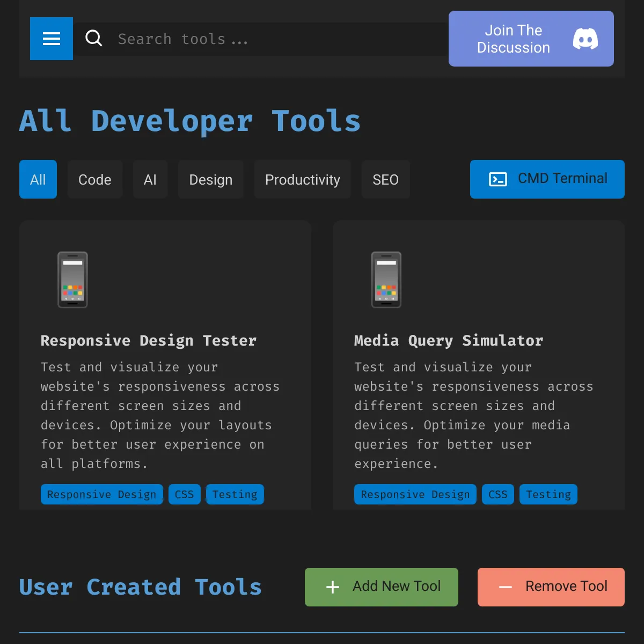Select the Productivity filter
Image resolution: width=644 pixels, height=644 pixels.
302,179
